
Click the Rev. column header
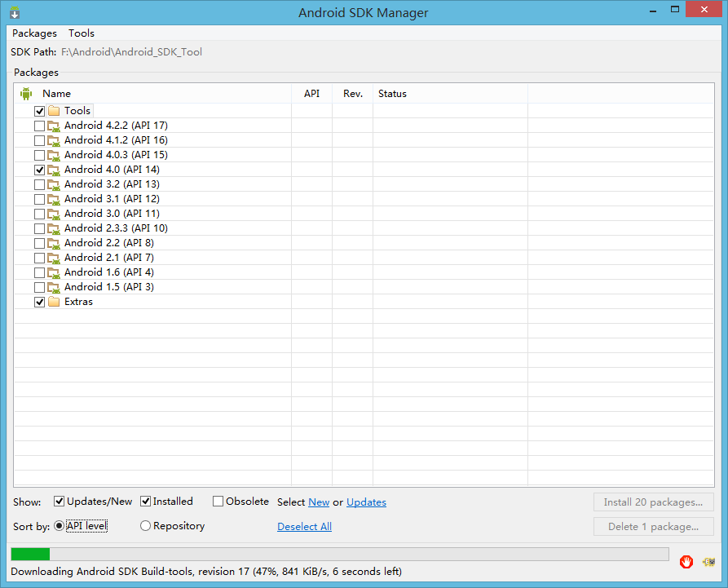pos(353,93)
